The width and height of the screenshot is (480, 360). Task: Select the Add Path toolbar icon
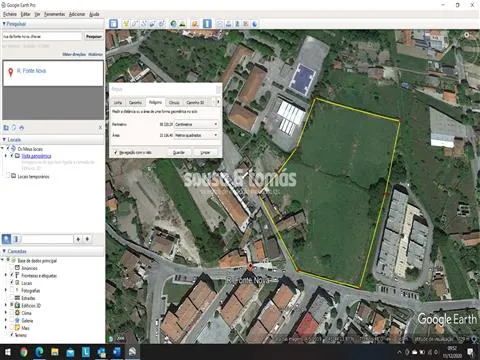pyautogui.click(x=144, y=24)
